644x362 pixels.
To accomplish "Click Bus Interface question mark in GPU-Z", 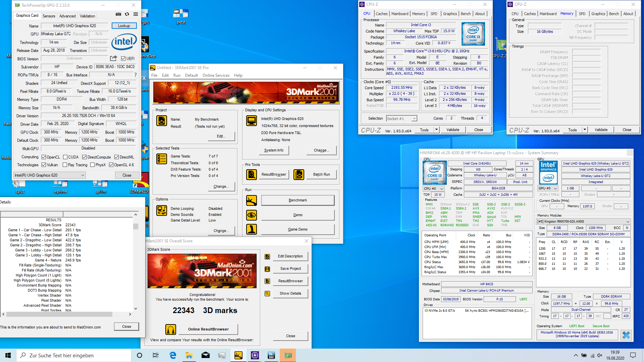I will 136,75.
